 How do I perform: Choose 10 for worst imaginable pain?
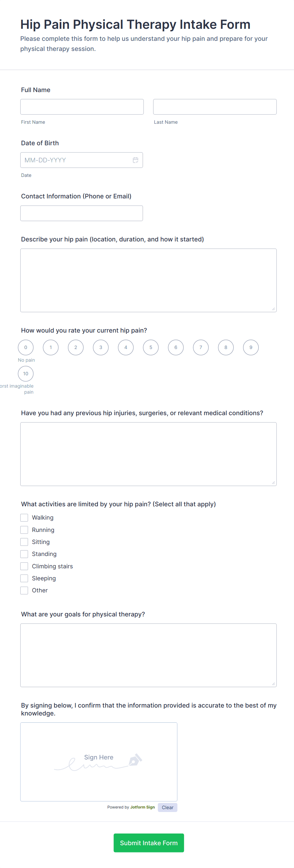(26, 373)
